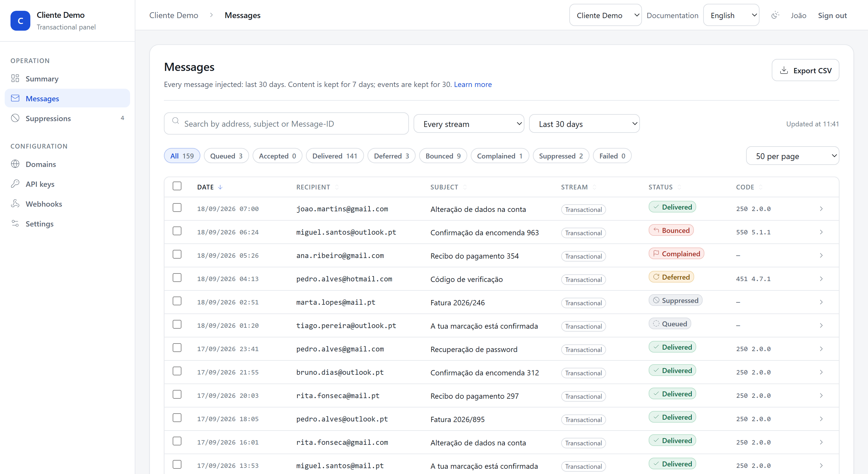This screenshot has width=868, height=474.
Task: Tick checkbox for joao.martins@gmail.com row
Action: [x=177, y=208]
